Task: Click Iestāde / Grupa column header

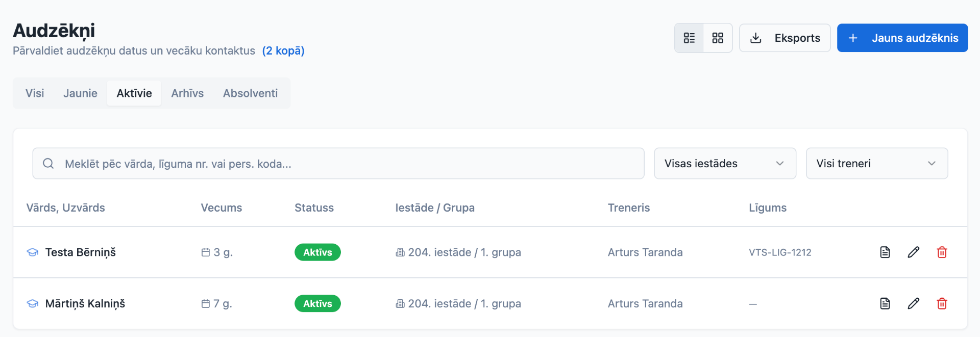Action: (x=435, y=208)
